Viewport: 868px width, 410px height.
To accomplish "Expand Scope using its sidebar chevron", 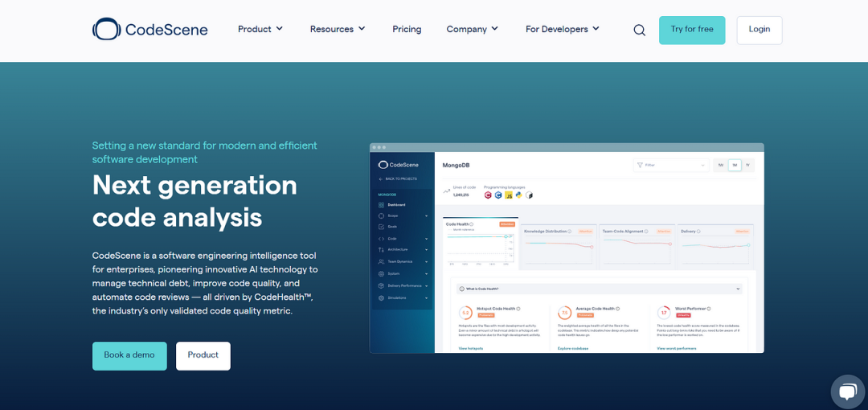I will [x=426, y=216].
